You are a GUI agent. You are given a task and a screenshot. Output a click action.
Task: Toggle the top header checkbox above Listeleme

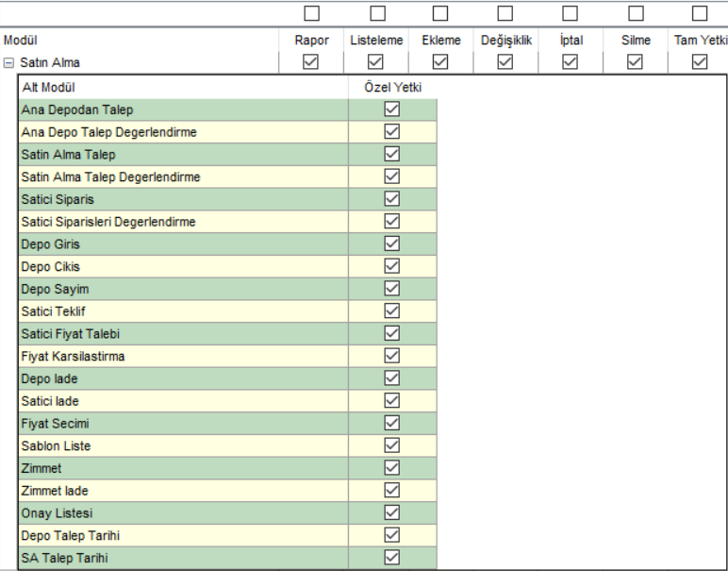(x=377, y=13)
